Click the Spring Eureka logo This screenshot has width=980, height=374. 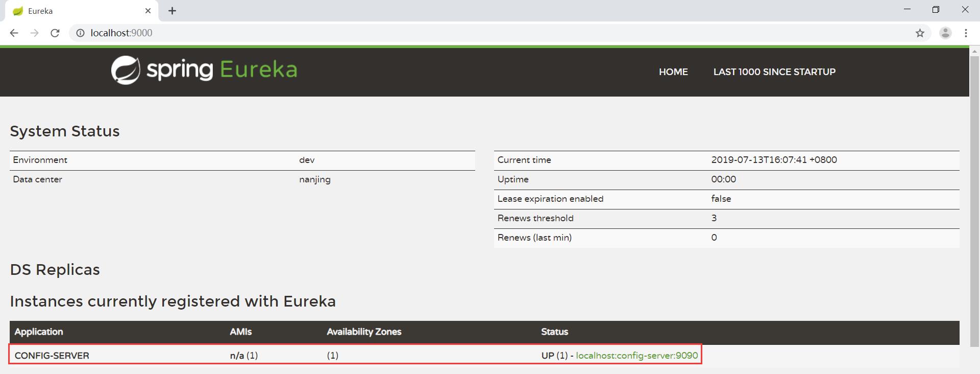pyautogui.click(x=204, y=70)
